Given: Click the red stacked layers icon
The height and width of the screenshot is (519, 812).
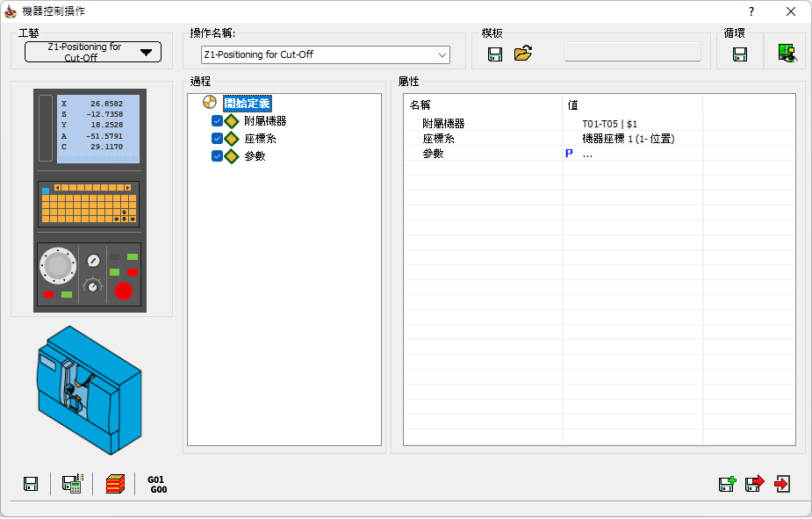Looking at the screenshot, I should 115,484.
